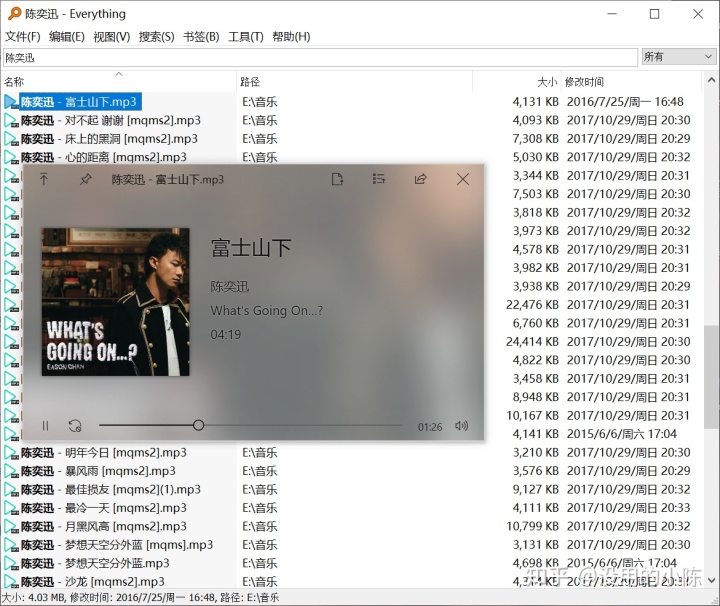Screen dimensions: 720x606
Task: Mute the volume speaker icon
Action: (461, 426)
